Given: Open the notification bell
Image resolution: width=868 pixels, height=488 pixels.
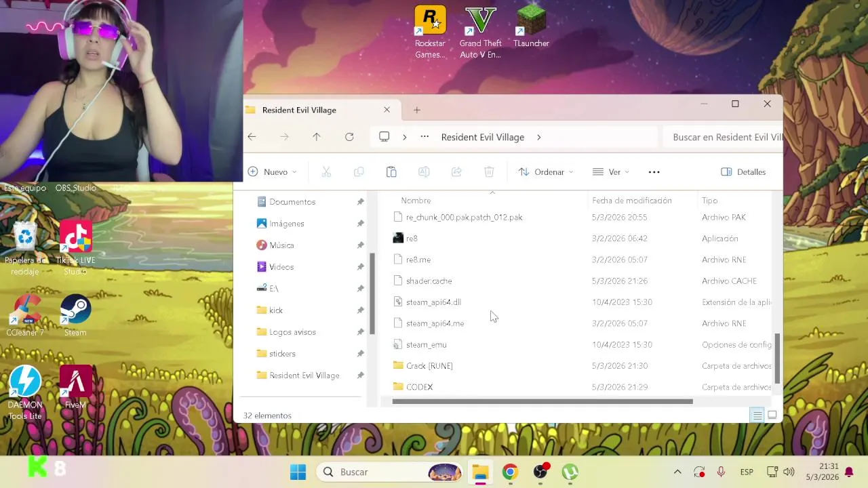Looking at the screenshot, I should pos(848,472).
